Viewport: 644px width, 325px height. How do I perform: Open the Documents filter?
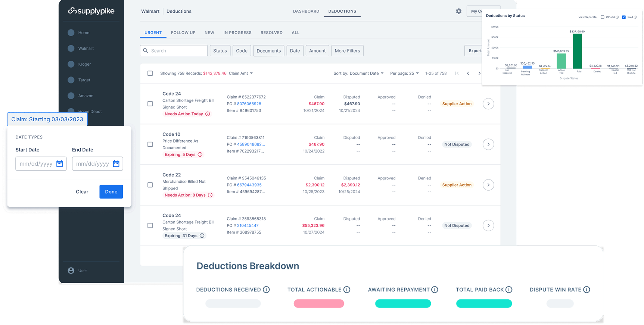[x=269, y=51]
